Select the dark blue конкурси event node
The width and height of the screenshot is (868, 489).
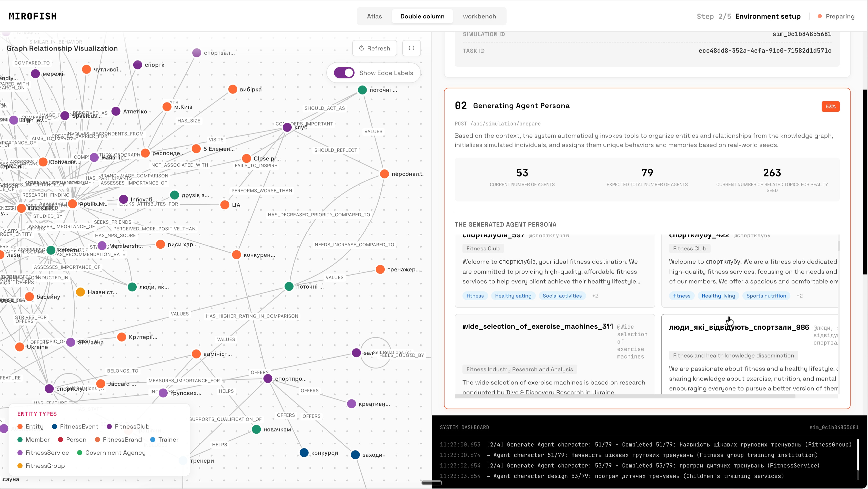tap(304, 453)
